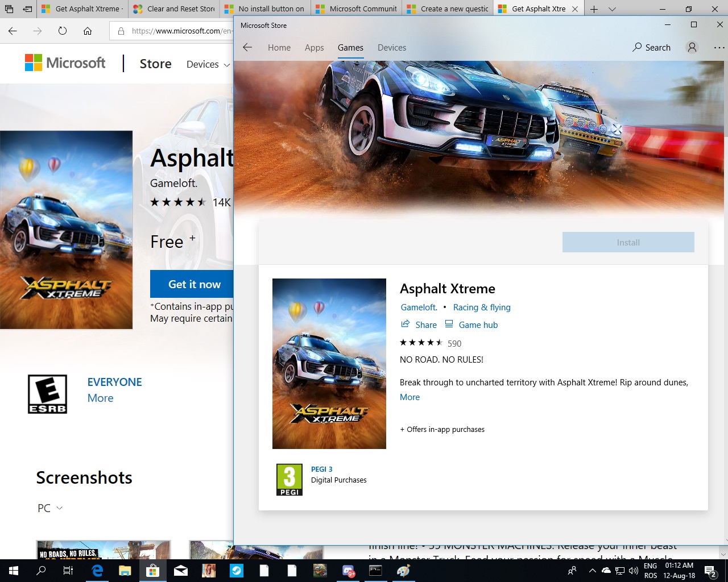Open the Game hub link

click(471, 325)
